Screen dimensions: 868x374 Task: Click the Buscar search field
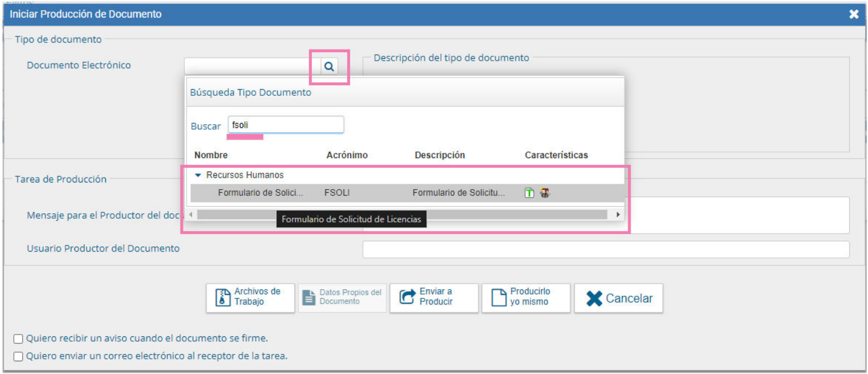[285, 125]
